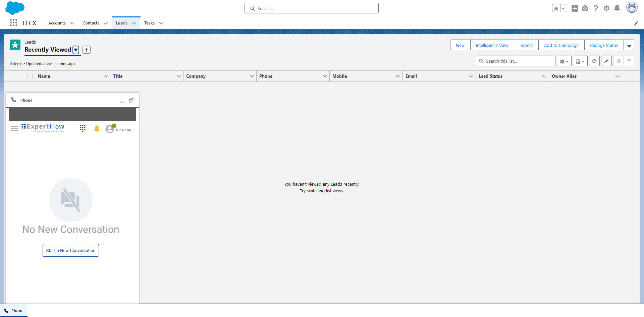Pop out the Phone panel
The image size is (644, 317).
131,100
